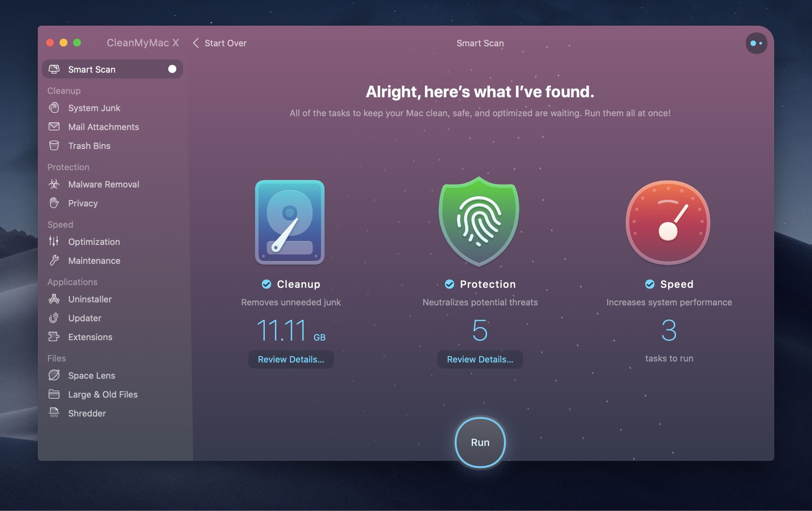Click the yellow minimize window button
Screen dimensions: 812x511
pos(64,43)
